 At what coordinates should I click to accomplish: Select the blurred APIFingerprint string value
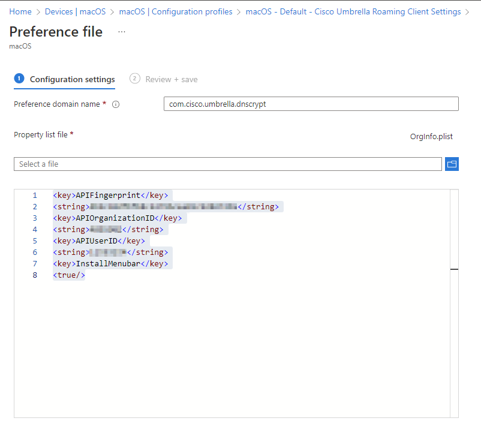point(164,206)
